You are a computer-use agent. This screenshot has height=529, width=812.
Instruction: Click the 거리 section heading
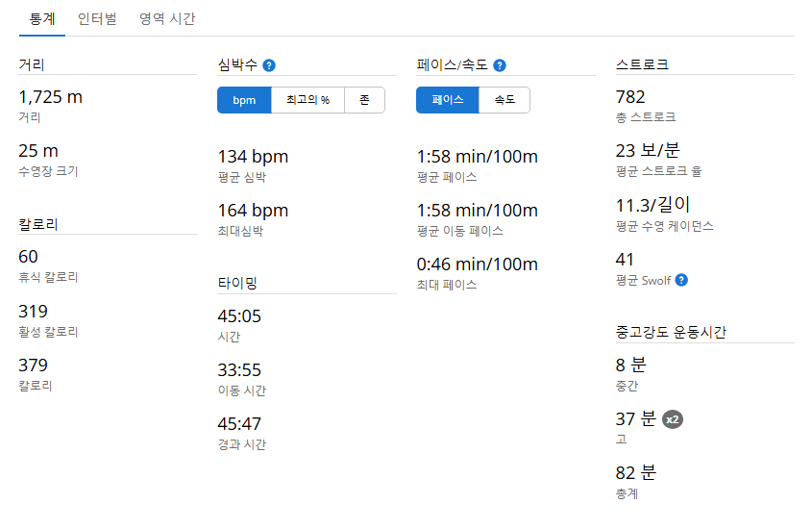32,64
